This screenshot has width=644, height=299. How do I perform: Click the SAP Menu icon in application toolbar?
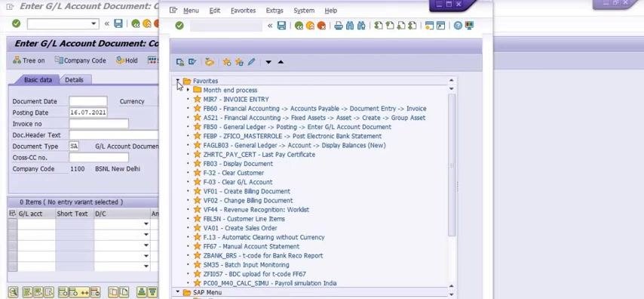192,62
